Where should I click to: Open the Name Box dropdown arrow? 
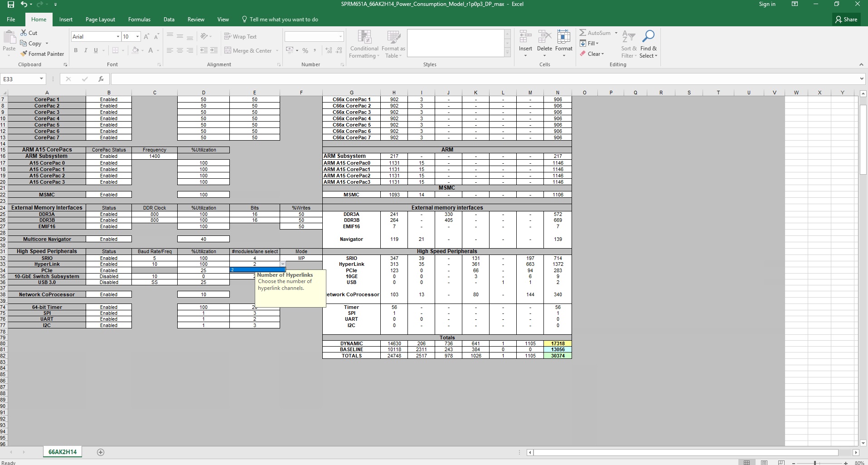click(41, 79)
